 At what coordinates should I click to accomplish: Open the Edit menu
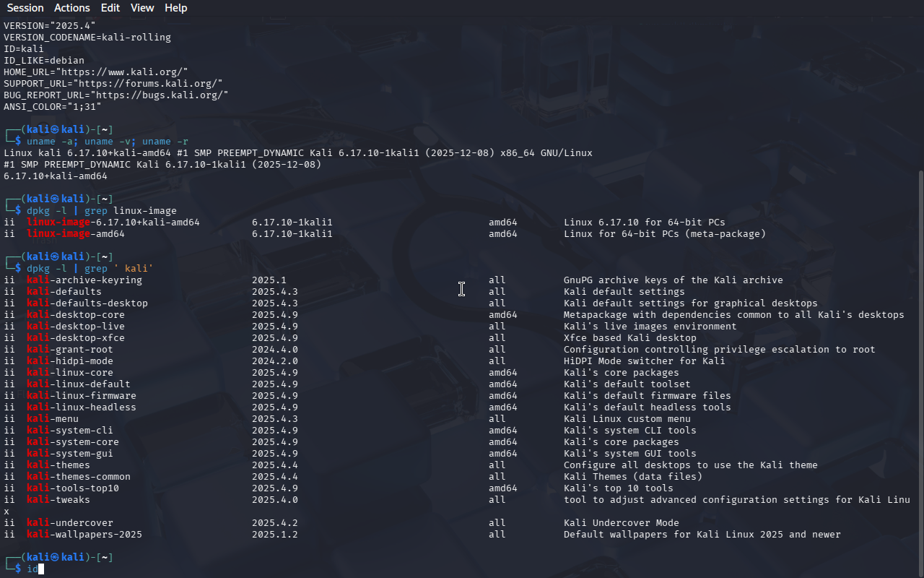click(110, 8)
